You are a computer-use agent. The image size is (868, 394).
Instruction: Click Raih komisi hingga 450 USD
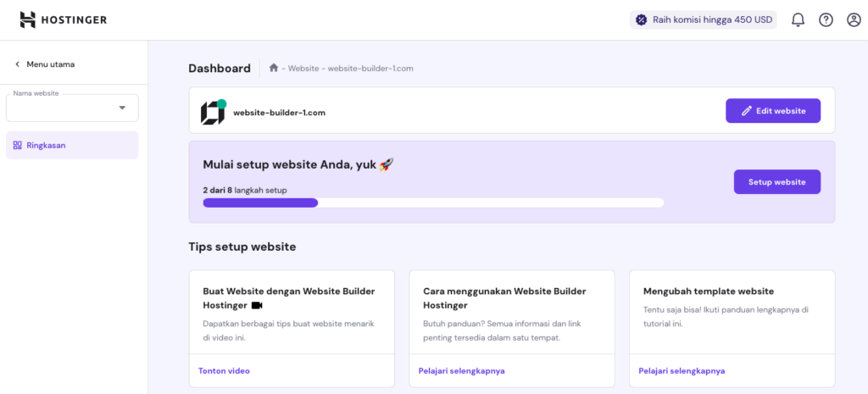coord(712,19)
